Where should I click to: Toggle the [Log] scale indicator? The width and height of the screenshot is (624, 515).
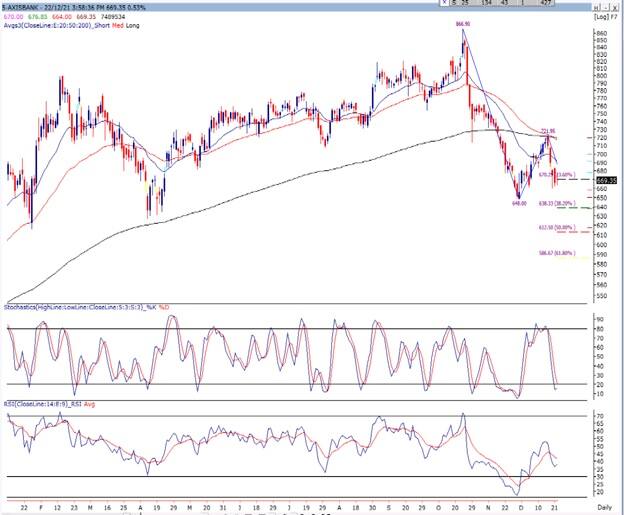click(598, 17)
